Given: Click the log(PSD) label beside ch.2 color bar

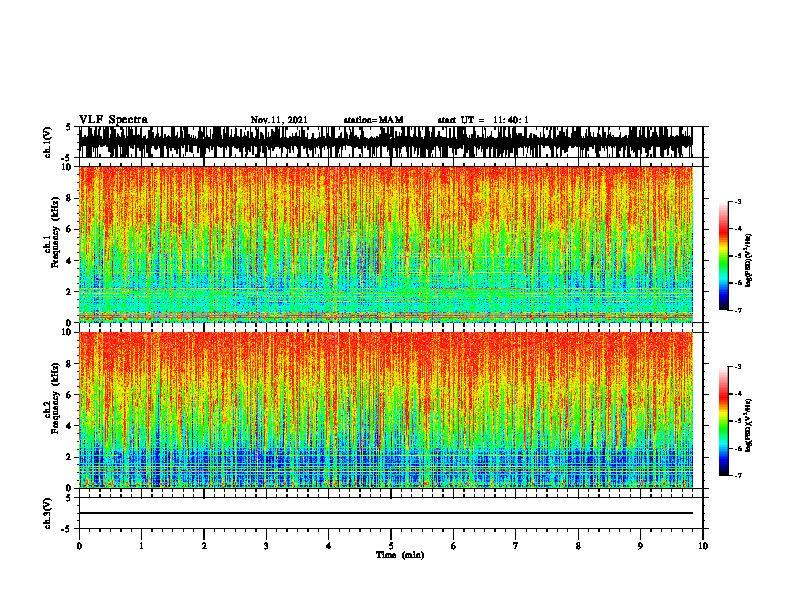Looking at the screenshot, I should [x=749, y=426].
